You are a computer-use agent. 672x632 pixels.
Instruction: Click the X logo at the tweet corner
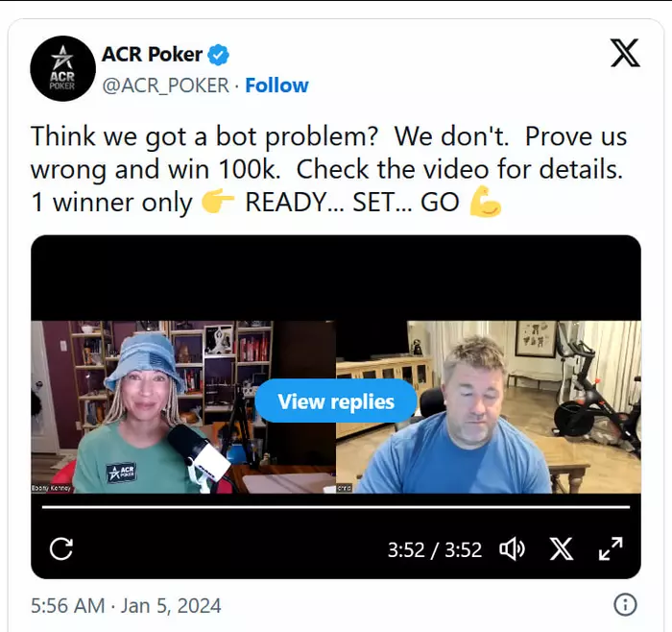pyautogui.click(x=625, y=53)
